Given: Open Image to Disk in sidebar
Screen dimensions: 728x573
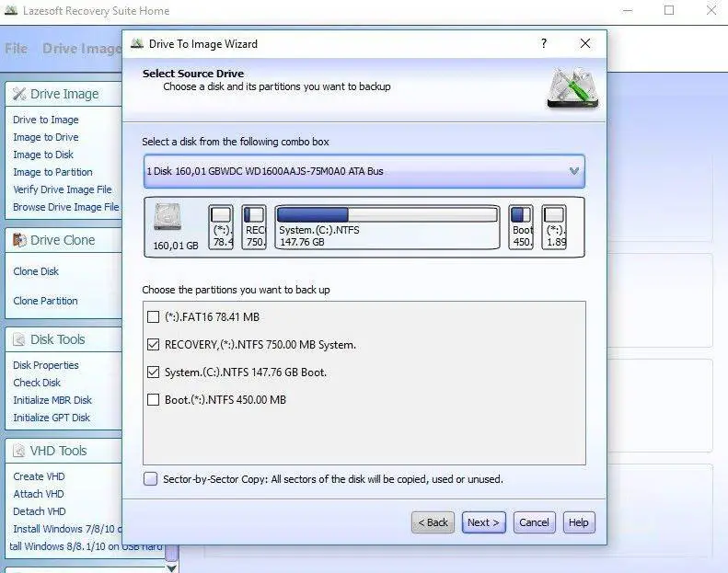Looking at the screenshot, I should (x=43, y=155).
